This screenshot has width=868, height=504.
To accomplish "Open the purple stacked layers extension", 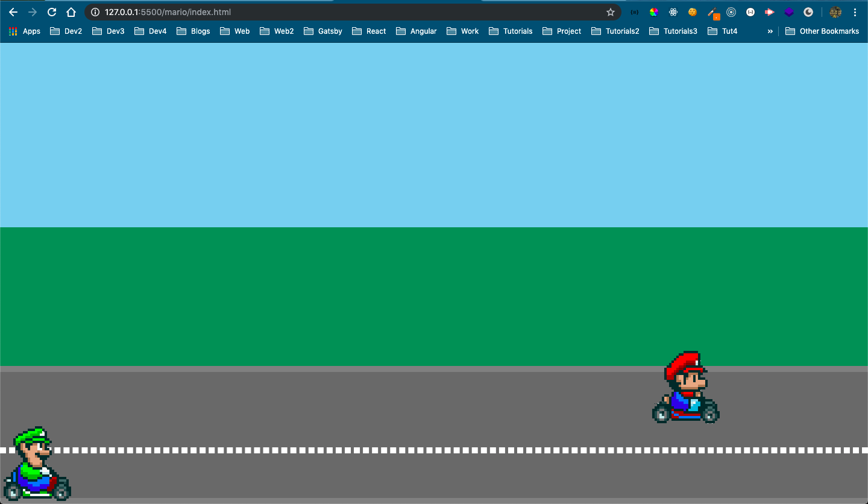I will [x=789, y=12].
